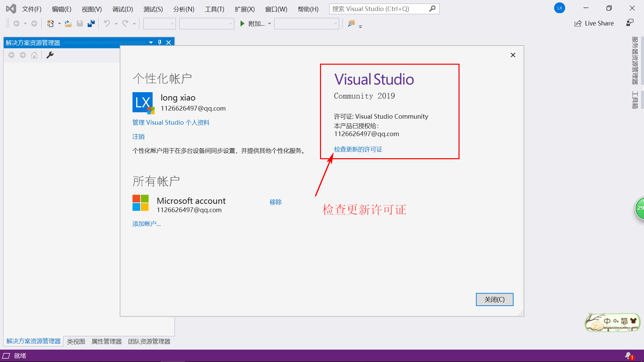Viewport: 644px width, 362px height.
Task: Click the Add account (添加帐户) link
Action: 146,224
